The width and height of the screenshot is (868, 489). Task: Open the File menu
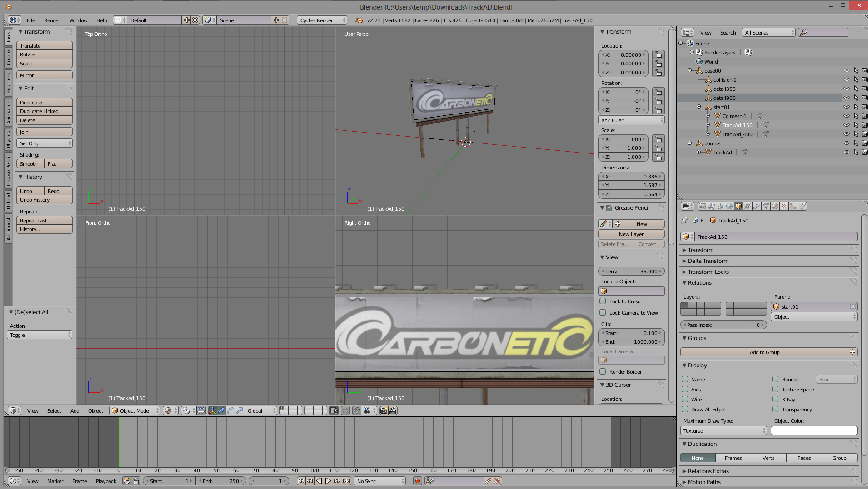pyautogui.click(x=31, y=20)
